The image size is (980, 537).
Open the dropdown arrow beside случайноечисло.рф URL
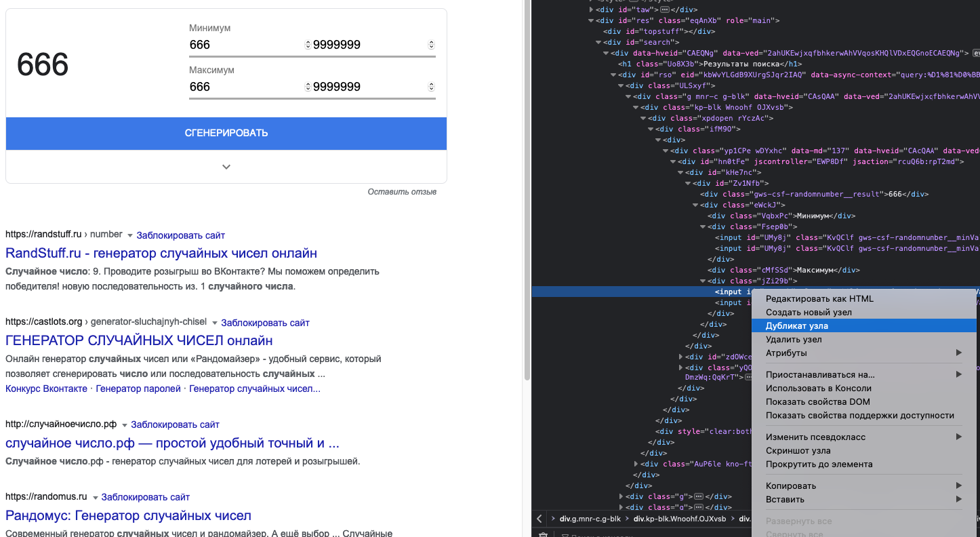coord(124,425)
